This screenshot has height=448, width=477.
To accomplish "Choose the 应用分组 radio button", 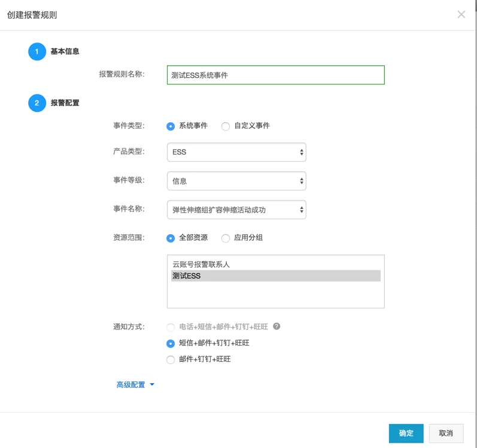I will (x=226, y=238).
